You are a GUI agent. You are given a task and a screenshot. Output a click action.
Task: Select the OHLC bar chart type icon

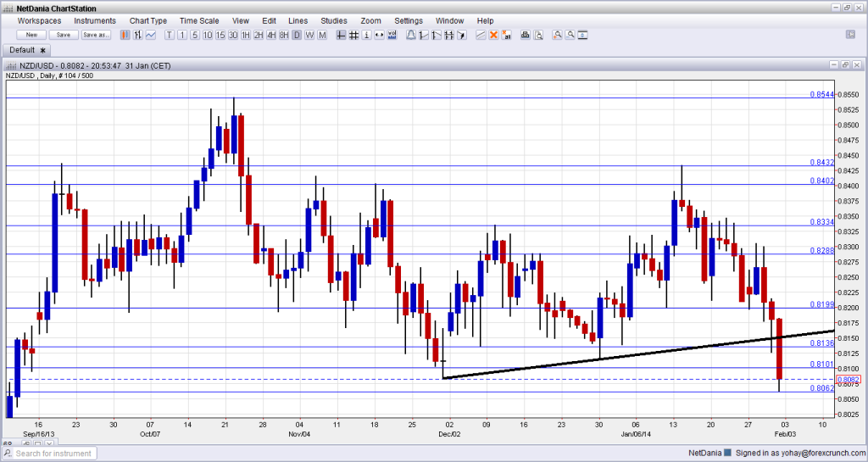click(x=138, y=35)
